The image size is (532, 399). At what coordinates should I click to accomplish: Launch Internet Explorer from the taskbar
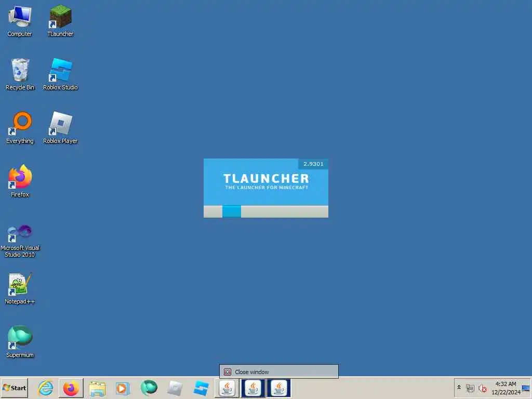click(46, 388)
